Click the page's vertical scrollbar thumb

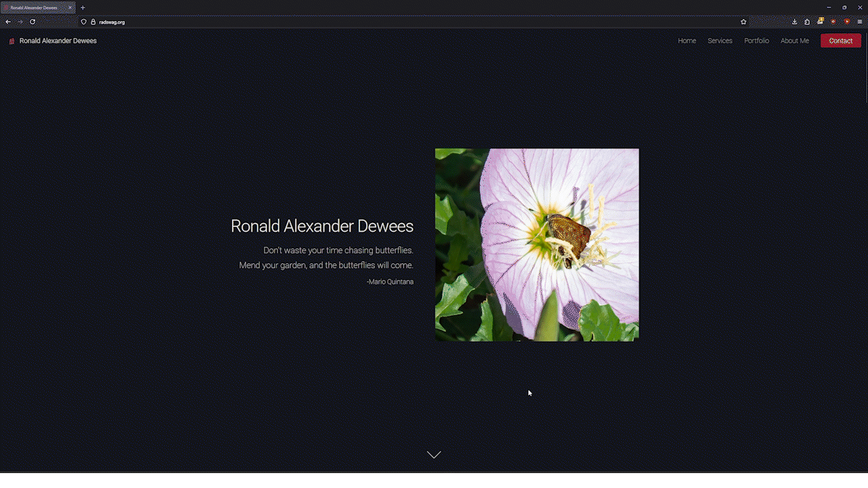tap(865, 68)
